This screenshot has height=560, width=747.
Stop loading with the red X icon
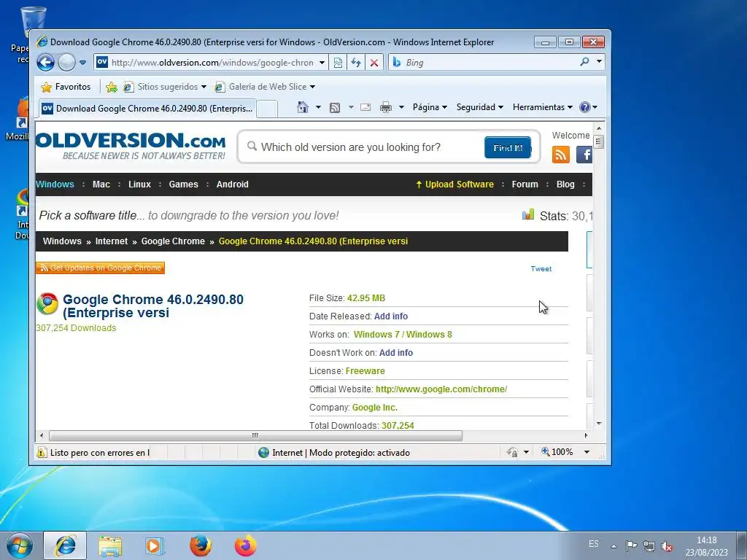tap(374, 63)
